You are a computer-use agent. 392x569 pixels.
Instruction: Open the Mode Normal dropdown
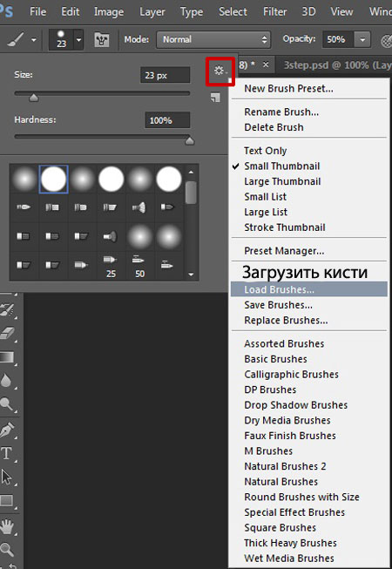click(x=213, y=39)
